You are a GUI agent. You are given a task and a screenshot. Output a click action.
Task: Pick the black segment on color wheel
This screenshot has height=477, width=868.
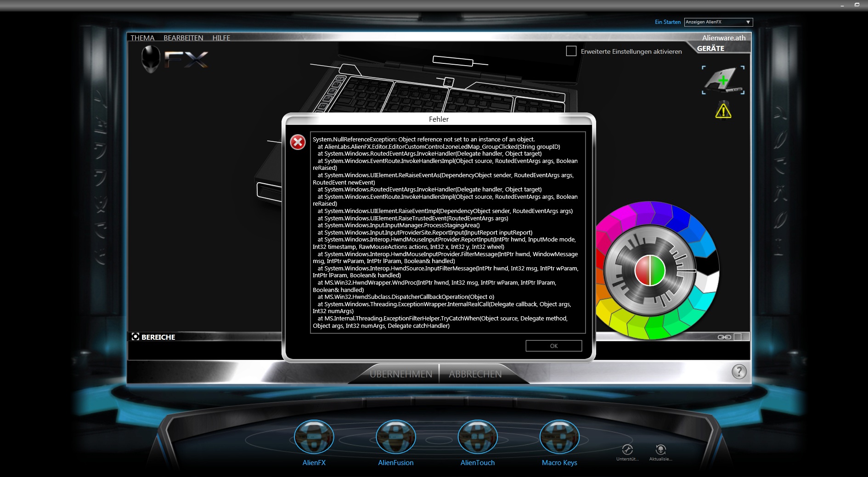pos(710,263)
